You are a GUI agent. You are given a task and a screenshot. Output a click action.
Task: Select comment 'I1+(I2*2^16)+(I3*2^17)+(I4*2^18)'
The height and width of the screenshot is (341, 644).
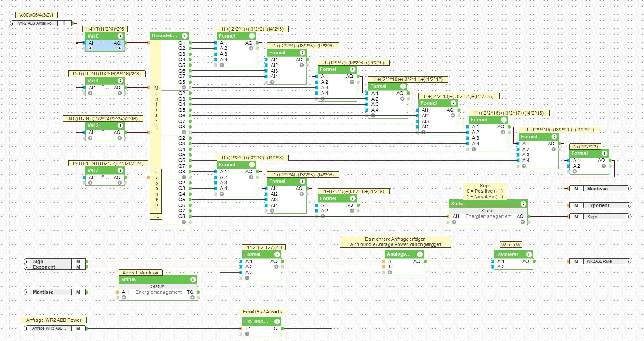pyautogui.click(x=509, y=113)
